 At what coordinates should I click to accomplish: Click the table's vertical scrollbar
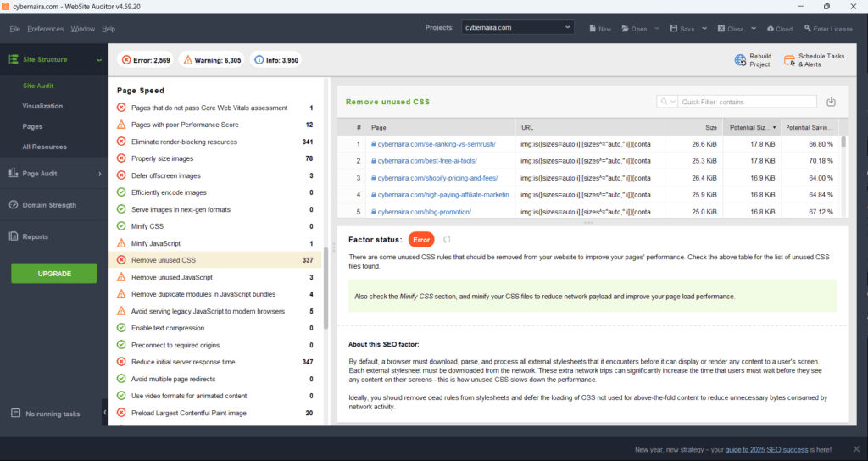point(843,142)
